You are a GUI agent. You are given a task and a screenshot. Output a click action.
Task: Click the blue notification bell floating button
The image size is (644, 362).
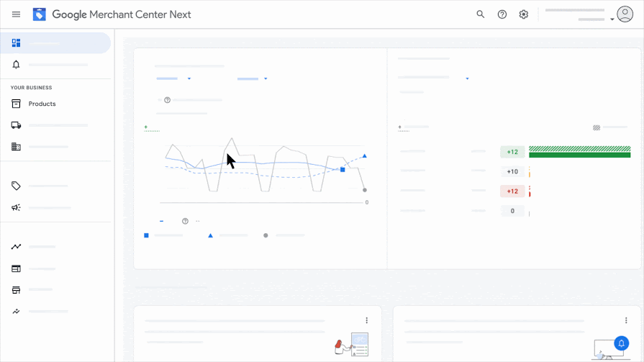tap(622, 343)
